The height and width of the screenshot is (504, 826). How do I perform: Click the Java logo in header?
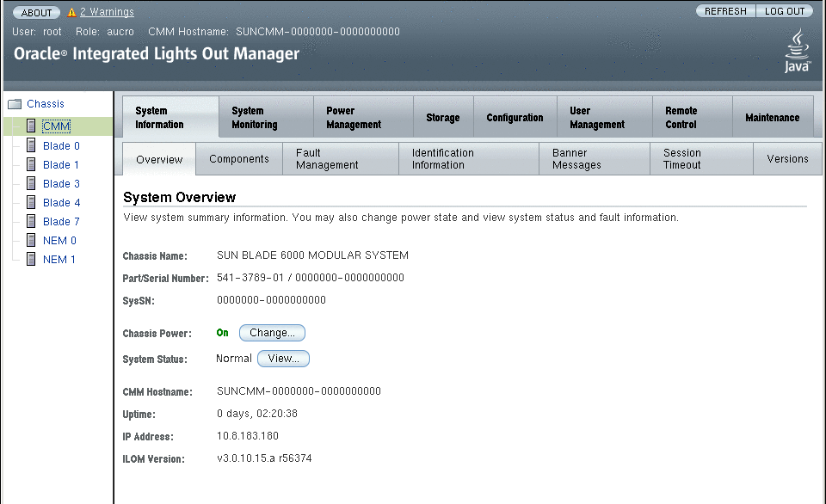click(797, 51)
